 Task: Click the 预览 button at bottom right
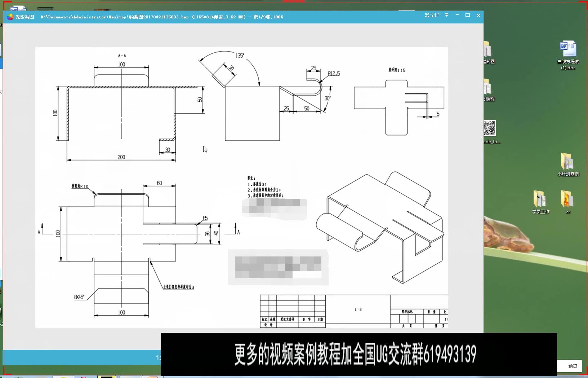pyautogui.click(x=572, y=366)
